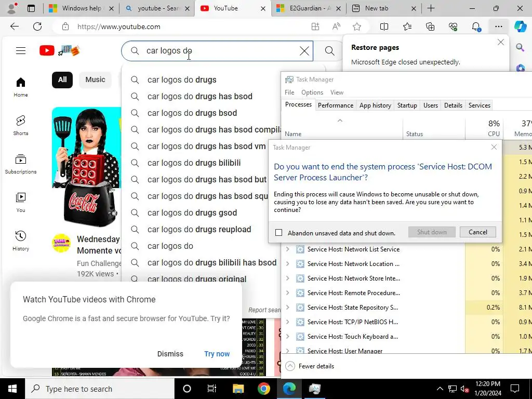Choose suggestion 'car logos do drugs bilibili'

[202, 163]
